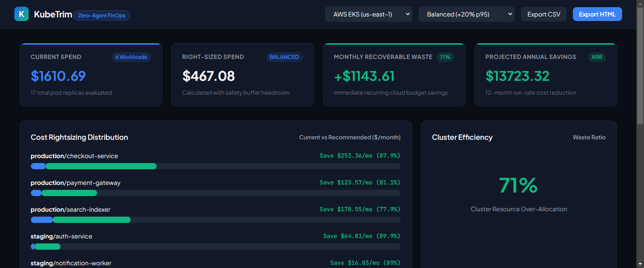Click the Calculated with safety buffer headroom text
The image size is (644, 268).
[236, 93]
